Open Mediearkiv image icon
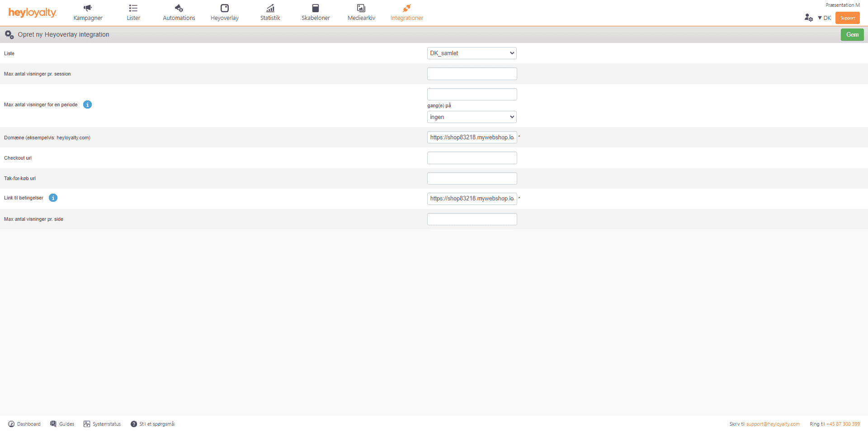This screenshot has height=432, width=868. pos(361,8)
